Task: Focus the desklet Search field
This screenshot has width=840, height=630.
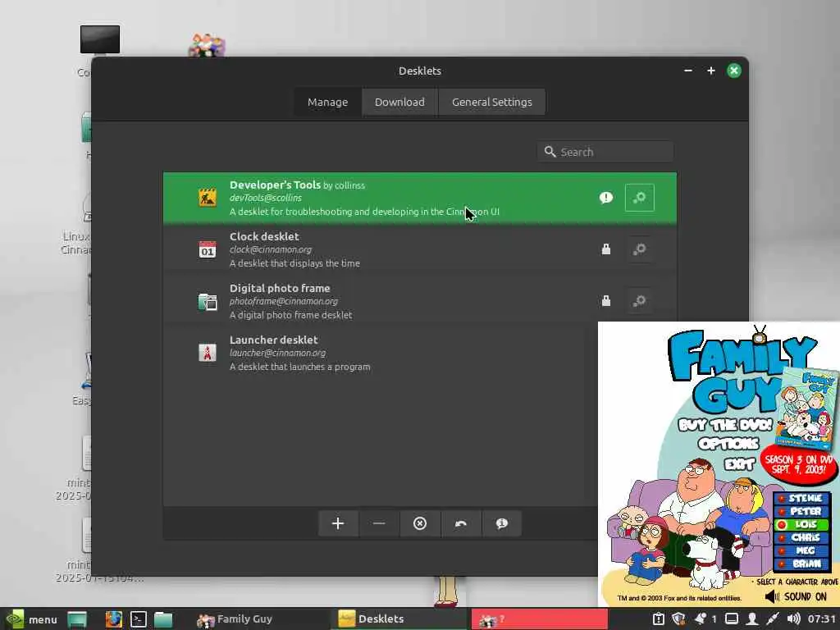Action: pyautogui.click(x=605, y=152)
